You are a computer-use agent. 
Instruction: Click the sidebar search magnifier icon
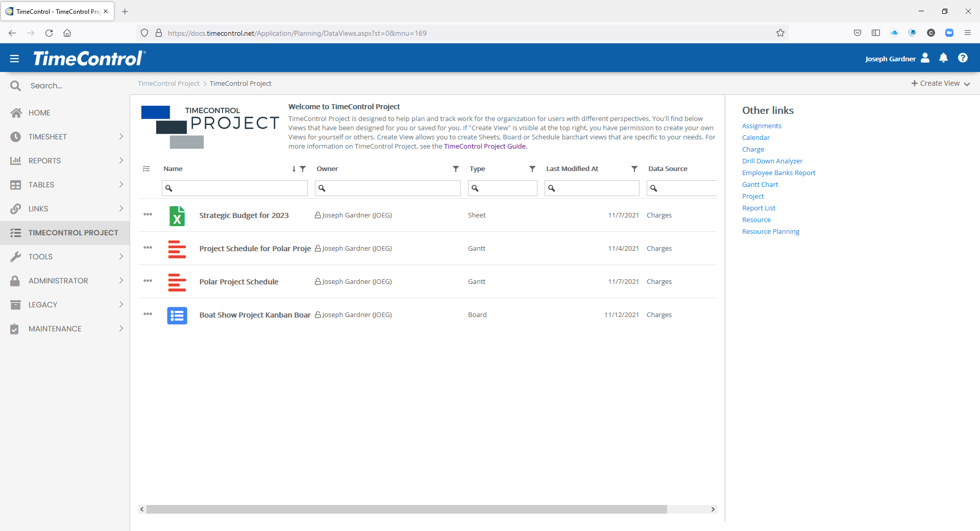click(15, 86)
